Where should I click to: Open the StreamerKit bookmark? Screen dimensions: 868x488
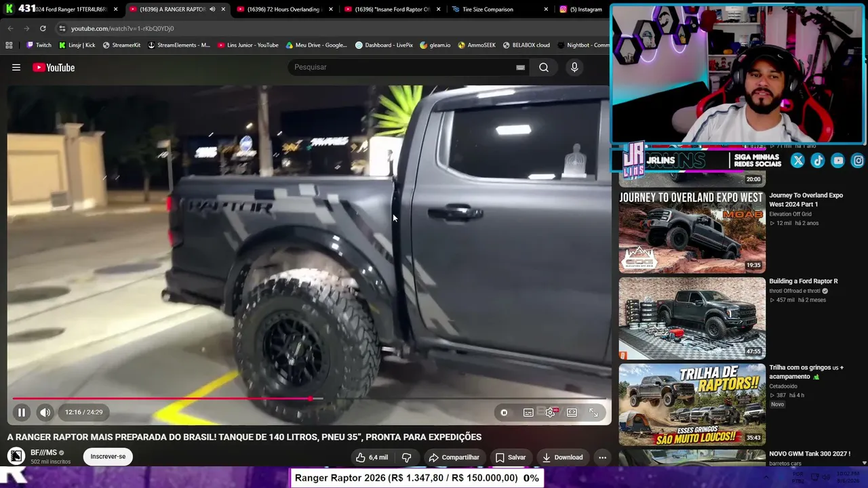coord(121,45)
